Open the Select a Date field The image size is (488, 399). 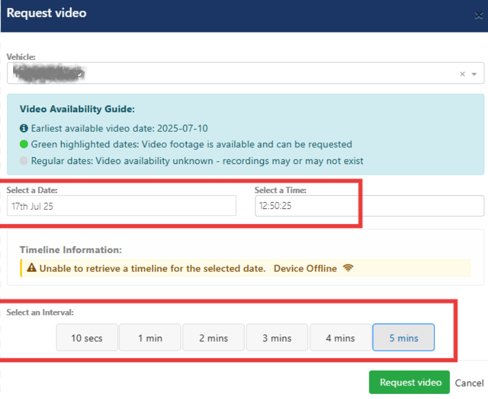[122, 206]
